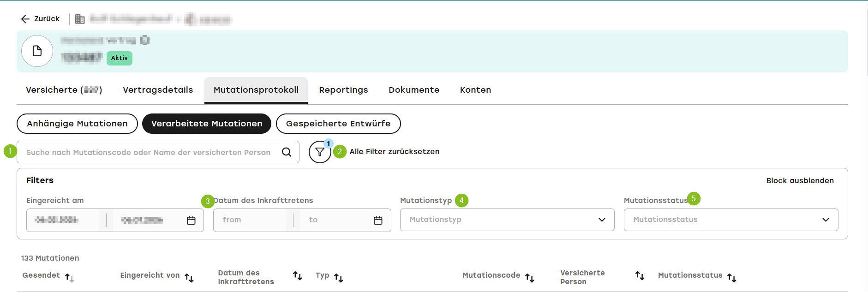Toggle the filter funnel button
Viewport: 868px width, 292px height.
(320, 152)
